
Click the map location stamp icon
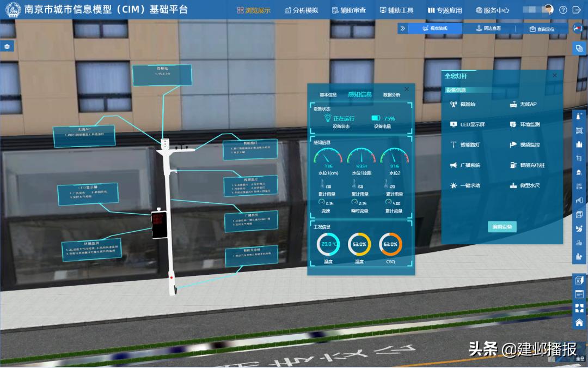coord(579,243)
